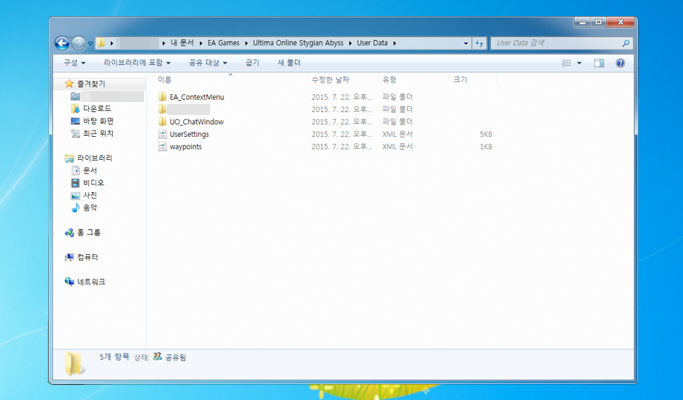Open Help with the question mark icon
This screenshot has height=400, width=683.
(x=620, y=63)
